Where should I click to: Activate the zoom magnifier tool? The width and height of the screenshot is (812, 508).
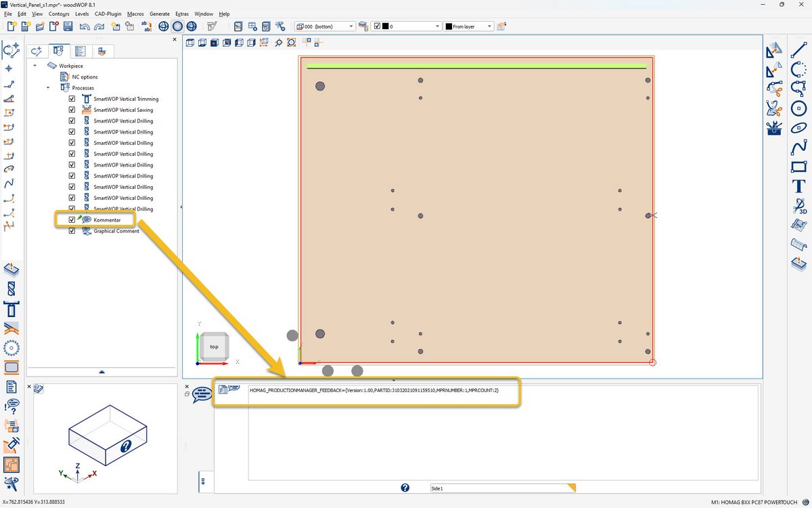pyautogui.click(x=279, y=42)
